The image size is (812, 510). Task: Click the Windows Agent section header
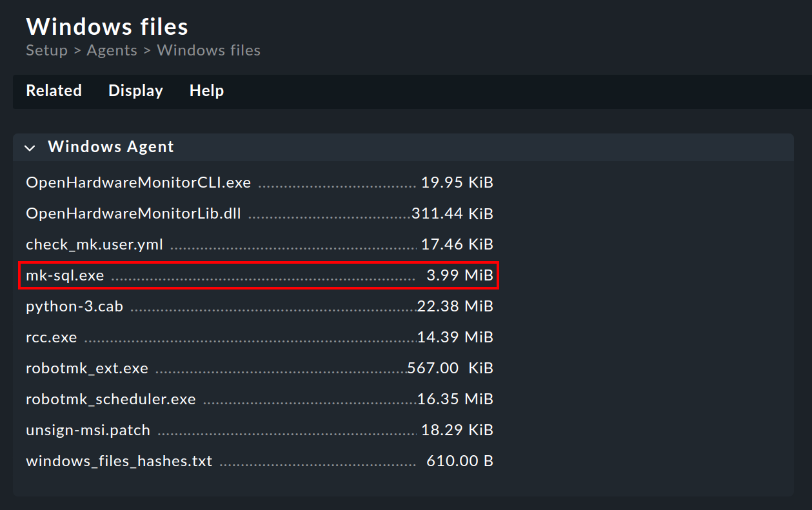[403, 147]
